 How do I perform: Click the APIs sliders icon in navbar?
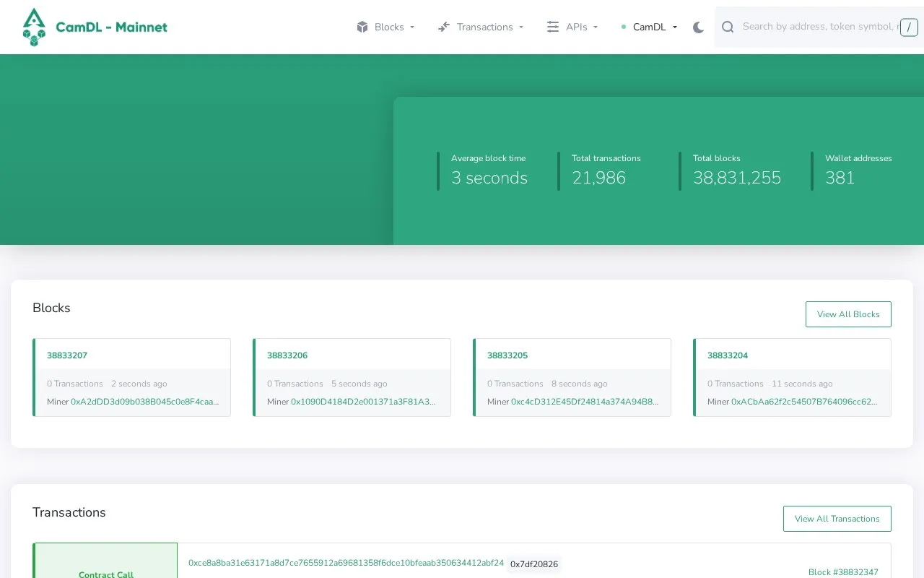[x=553, y=27]
